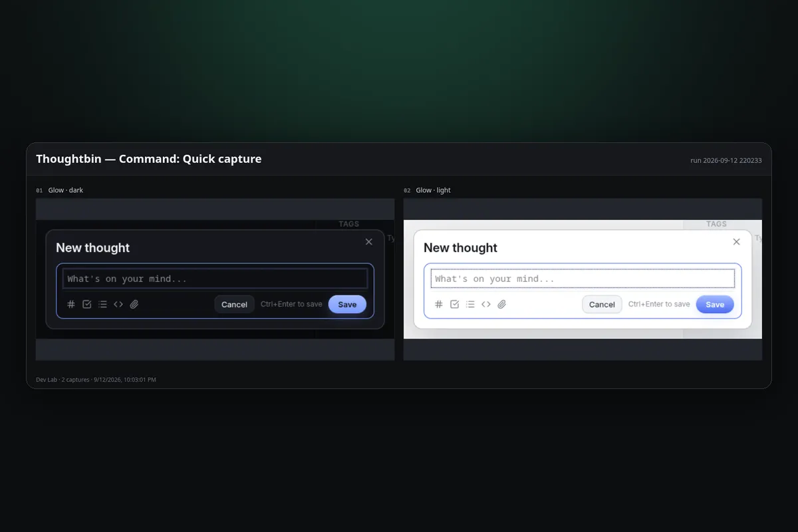Insert bulleted list icon in dark capture
Image resolution: width=798 pixels, height=532 pixels.
[102, 304]
